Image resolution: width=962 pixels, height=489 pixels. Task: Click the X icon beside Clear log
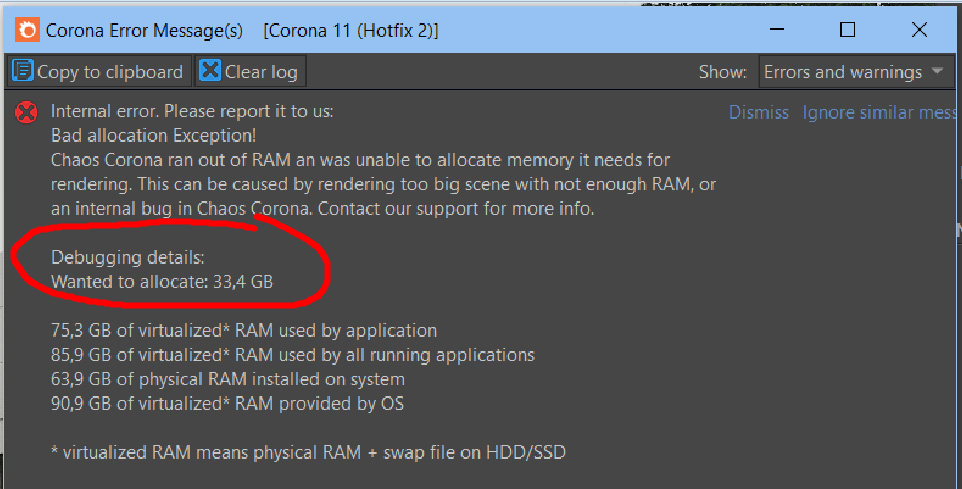[x=210, y=71]
